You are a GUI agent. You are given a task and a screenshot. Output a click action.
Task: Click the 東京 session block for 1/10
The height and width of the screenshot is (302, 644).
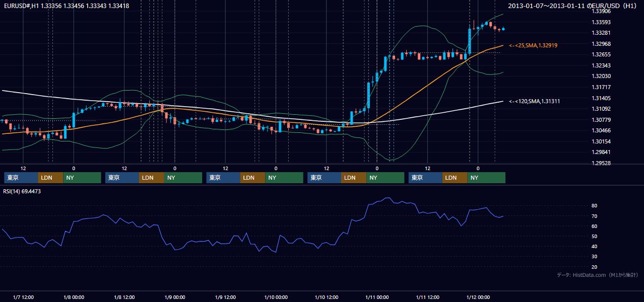click(x=325, y=178)
